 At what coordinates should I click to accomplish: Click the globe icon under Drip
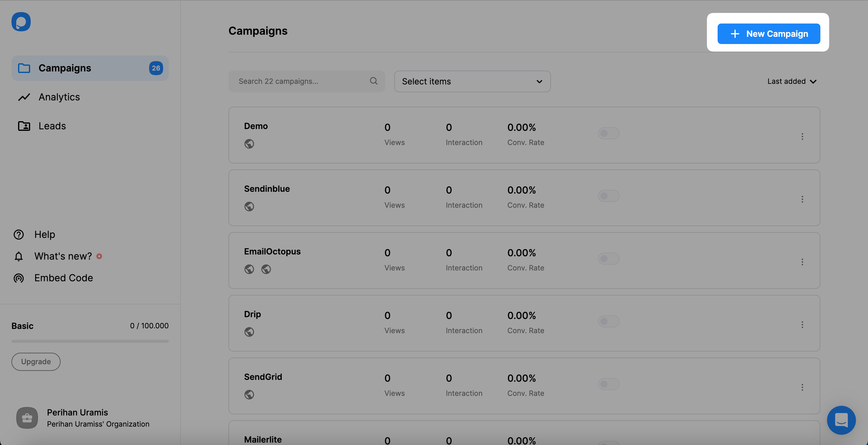click(249, 332)
